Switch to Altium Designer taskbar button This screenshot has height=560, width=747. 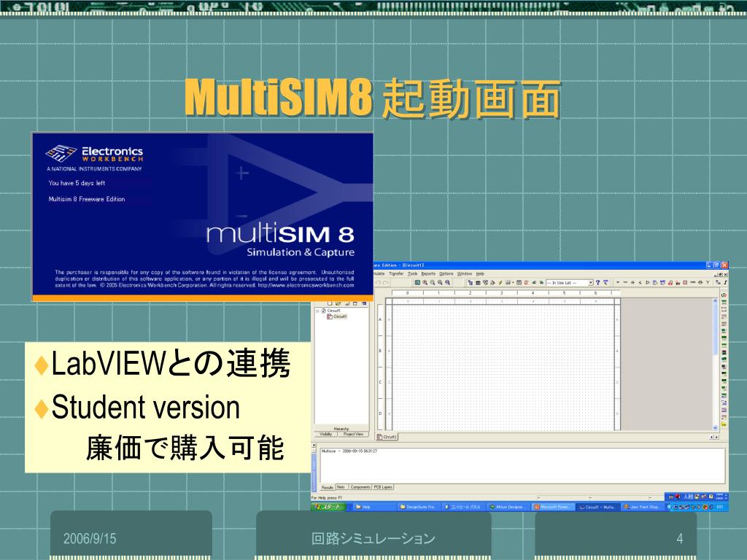pos(508,507)
